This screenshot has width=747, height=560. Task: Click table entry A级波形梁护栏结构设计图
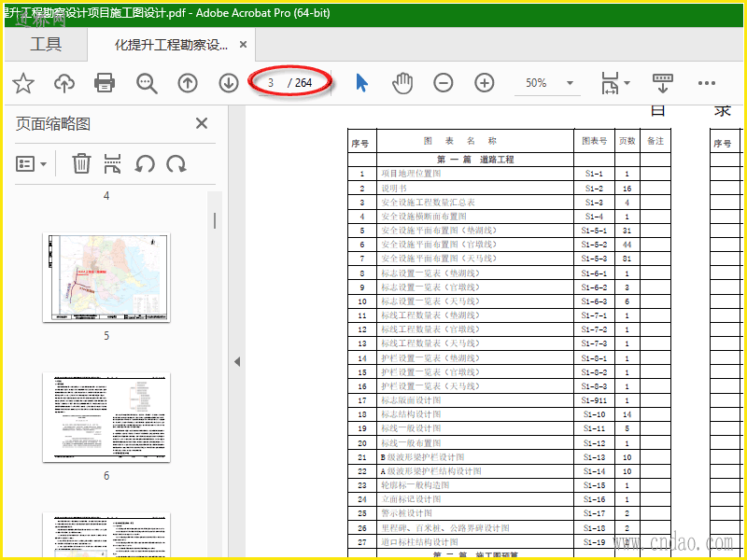[431, 471]
